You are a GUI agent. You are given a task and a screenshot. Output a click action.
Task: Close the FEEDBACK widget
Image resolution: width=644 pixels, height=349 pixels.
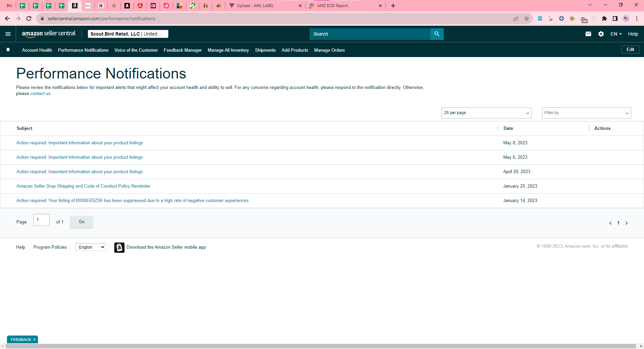point(34,340)
